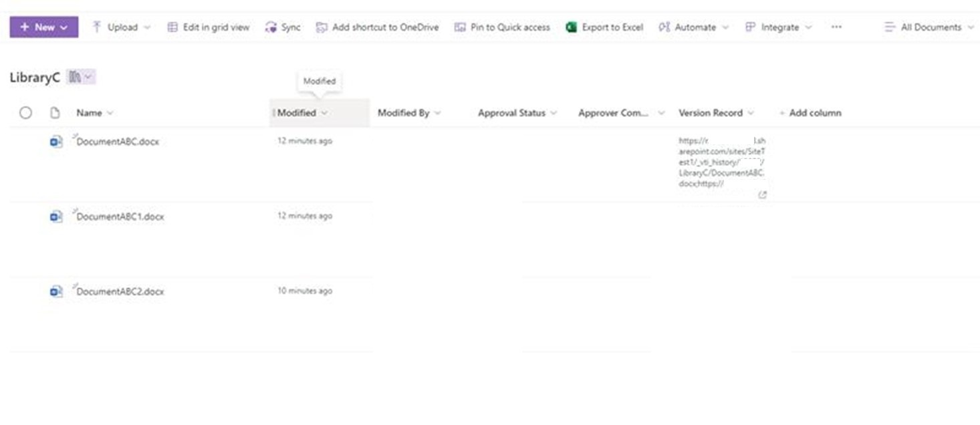Image resolution: width=980 pixels, height=425 pixels.
Task: Open DocumentABC1.docx
Action: tap(120, 217)
